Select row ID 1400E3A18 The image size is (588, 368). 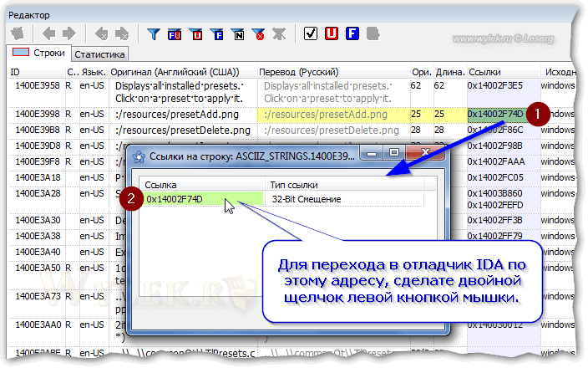click(37, 177)
